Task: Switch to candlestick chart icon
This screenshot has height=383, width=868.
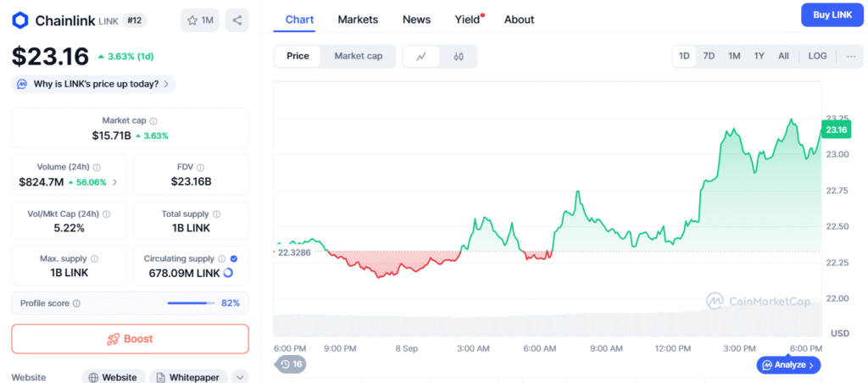Action: 459,57
